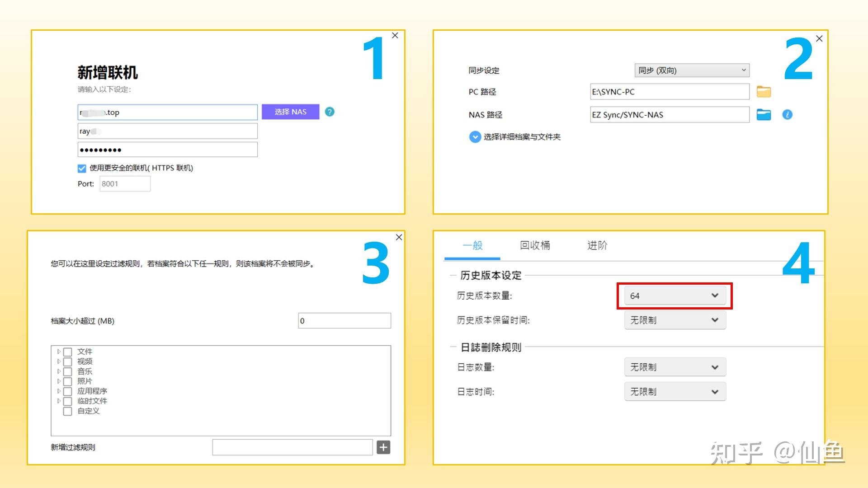Click inside the Port input field
868x488 pixels.
125,183
